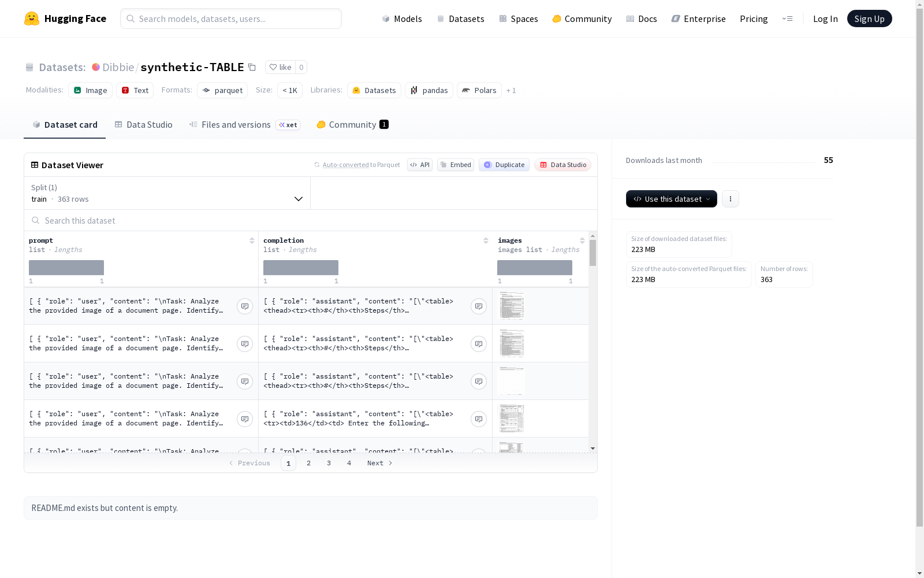Sort the prompt column
Viewport: 924px width, 578px height.
pos(252,240)
